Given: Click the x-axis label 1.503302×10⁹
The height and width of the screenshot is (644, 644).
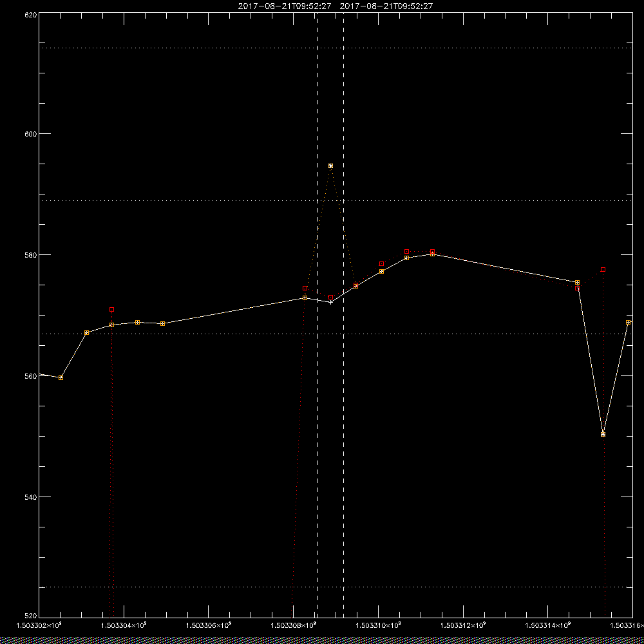Looking at the screenshot, I should tap(39, 625).
